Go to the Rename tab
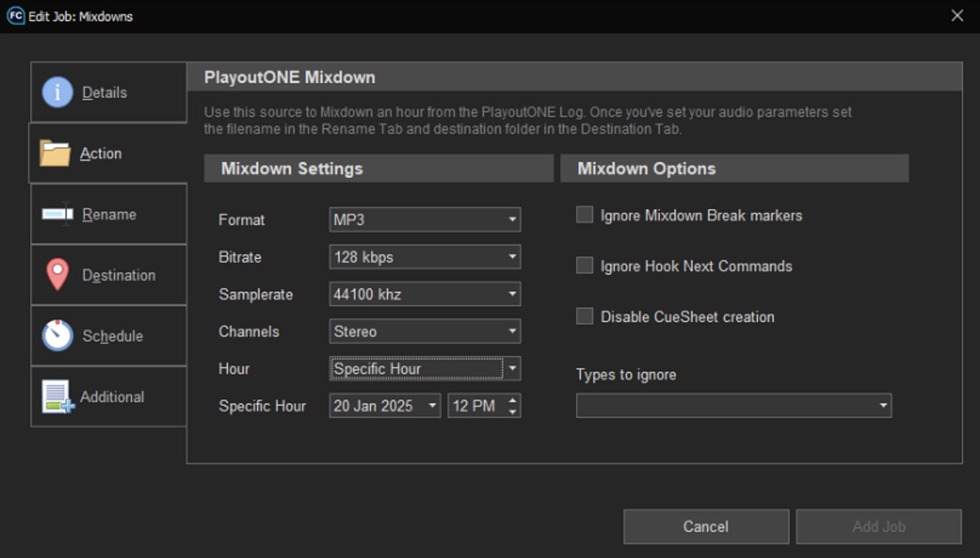980x558 pixels. [109, 214]
